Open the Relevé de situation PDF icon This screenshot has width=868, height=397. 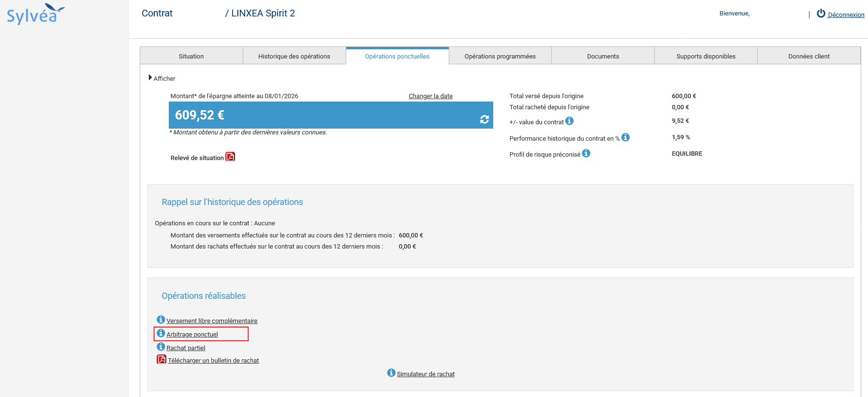[230, 157]
